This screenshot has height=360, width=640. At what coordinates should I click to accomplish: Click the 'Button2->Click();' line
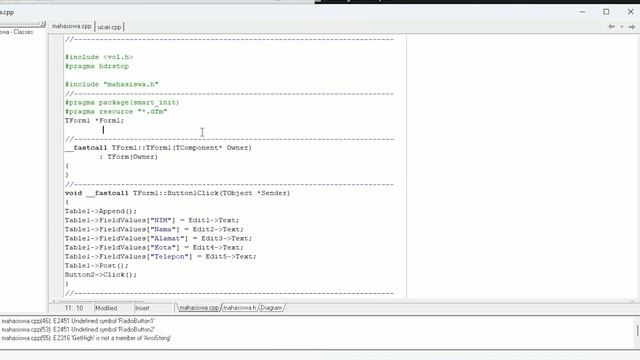(x=101, y=275)
